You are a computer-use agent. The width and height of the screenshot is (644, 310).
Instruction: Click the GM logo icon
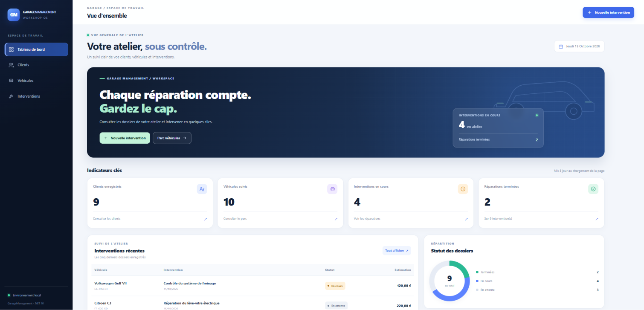(x=14, y=14)
